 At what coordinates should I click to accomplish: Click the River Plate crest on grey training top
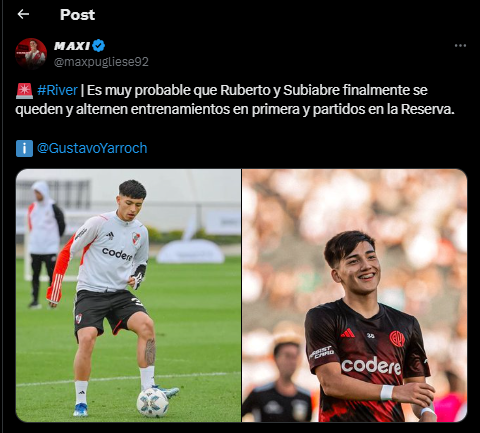point(136,238)
